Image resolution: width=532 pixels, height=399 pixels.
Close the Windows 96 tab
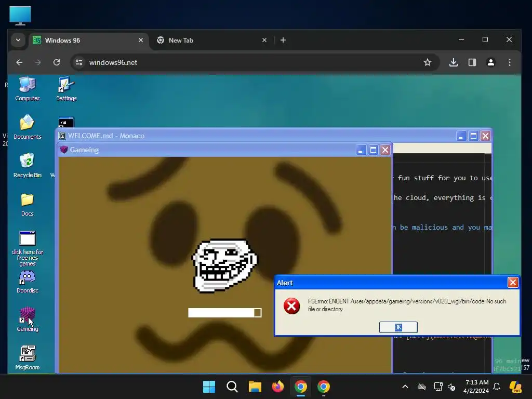[140, 40]
